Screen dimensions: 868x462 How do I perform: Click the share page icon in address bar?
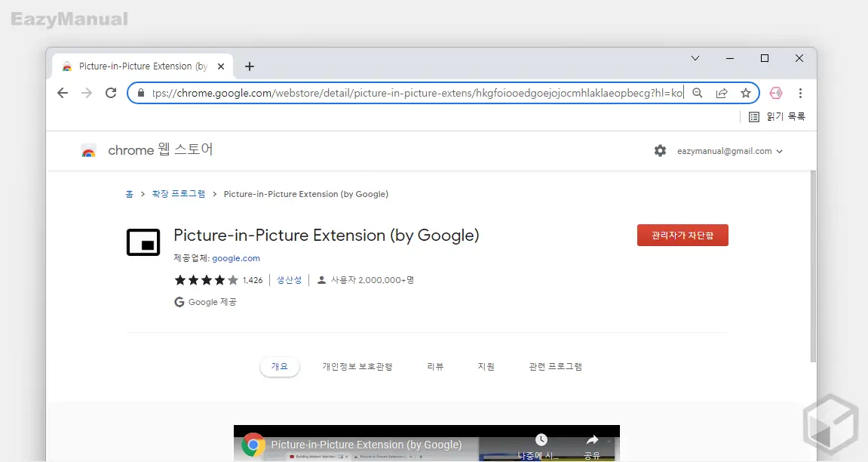click(722, 93)
